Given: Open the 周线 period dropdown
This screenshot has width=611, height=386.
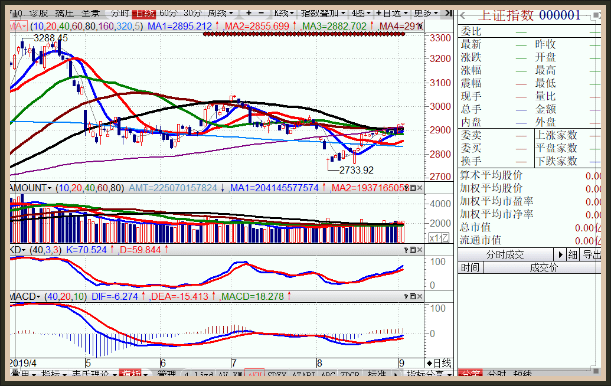Looking at the screenshot, I should click(x=220, y=13).
